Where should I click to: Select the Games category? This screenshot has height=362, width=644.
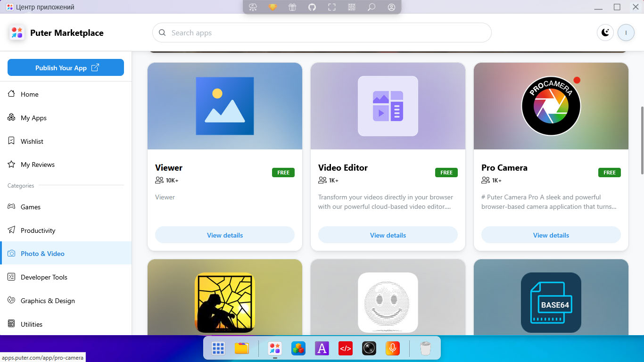pos(66,207)
